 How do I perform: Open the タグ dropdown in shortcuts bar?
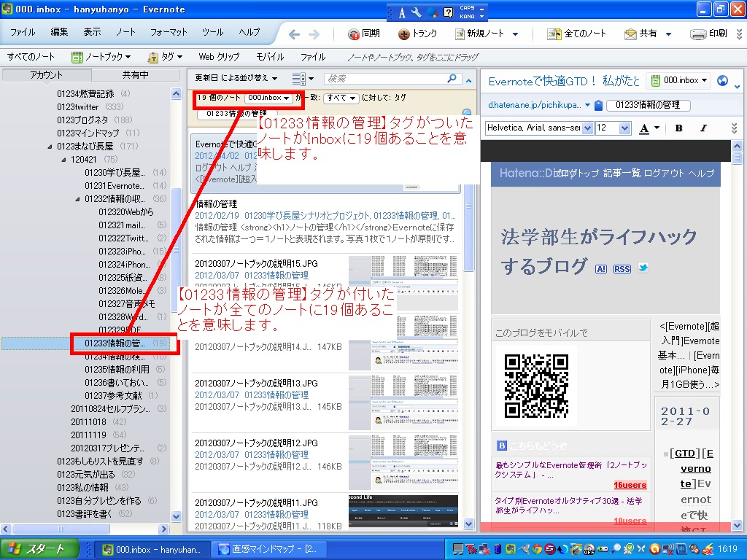point(165,57)
